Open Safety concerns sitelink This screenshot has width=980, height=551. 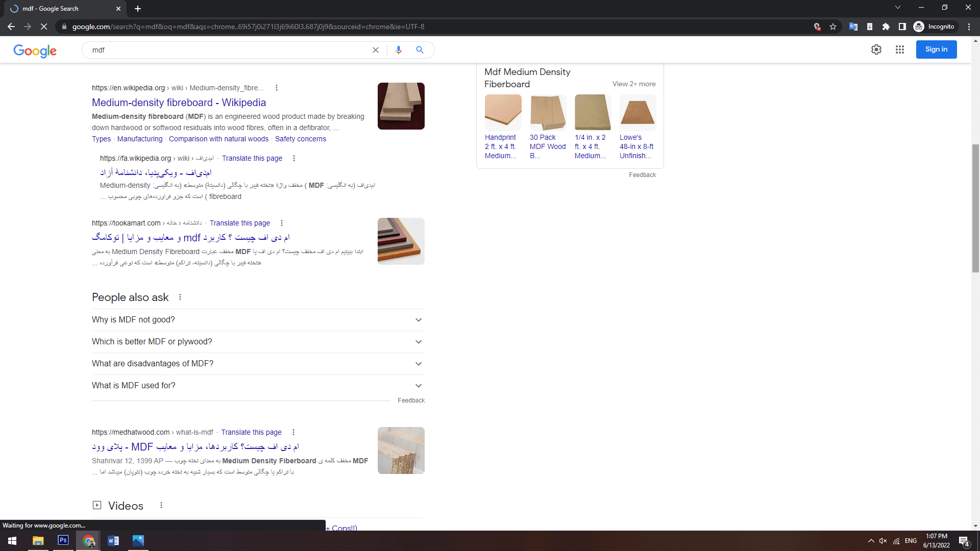tap(301, 139)
